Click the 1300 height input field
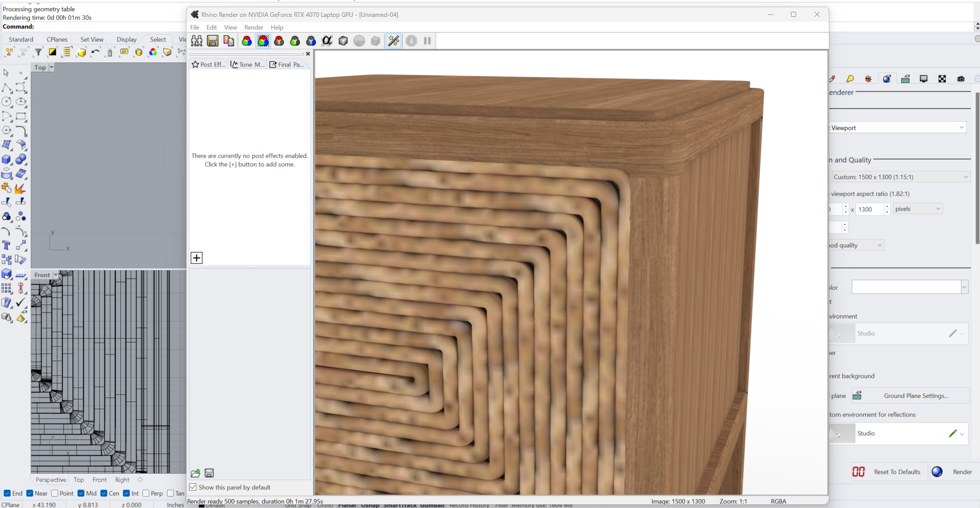This screenshot has height=508, width=980. click(x=869, y=209)
